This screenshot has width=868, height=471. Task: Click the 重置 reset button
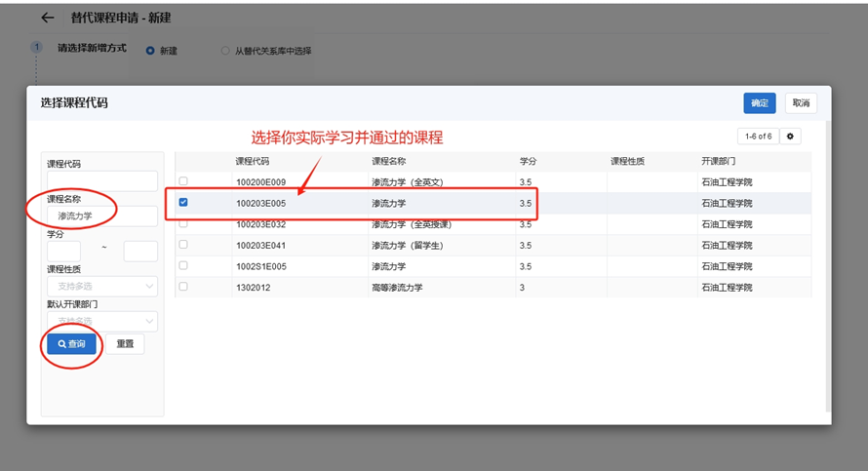click(x=125, y=344)
